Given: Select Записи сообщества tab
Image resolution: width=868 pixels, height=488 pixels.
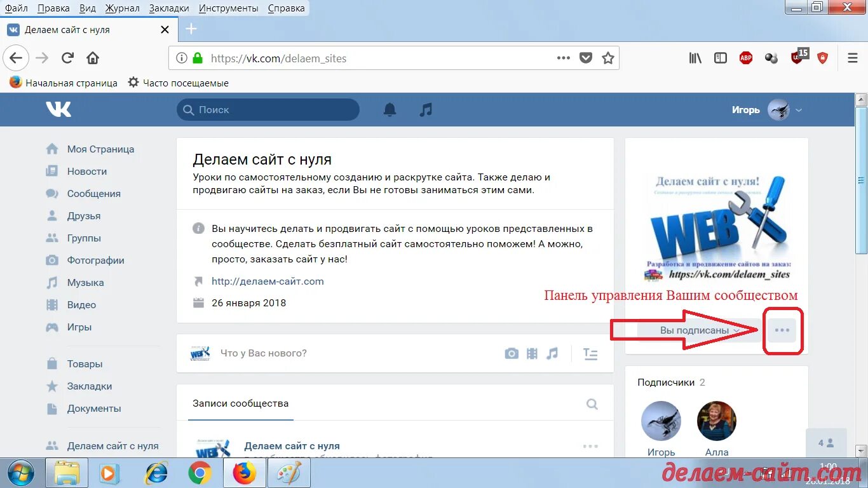Looking at the screenshot, I should coord(241,403).
